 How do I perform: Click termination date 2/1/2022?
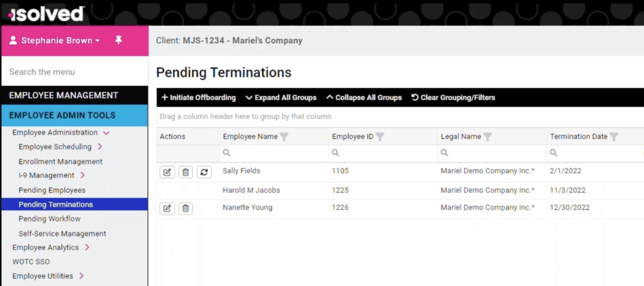point(565,171)
